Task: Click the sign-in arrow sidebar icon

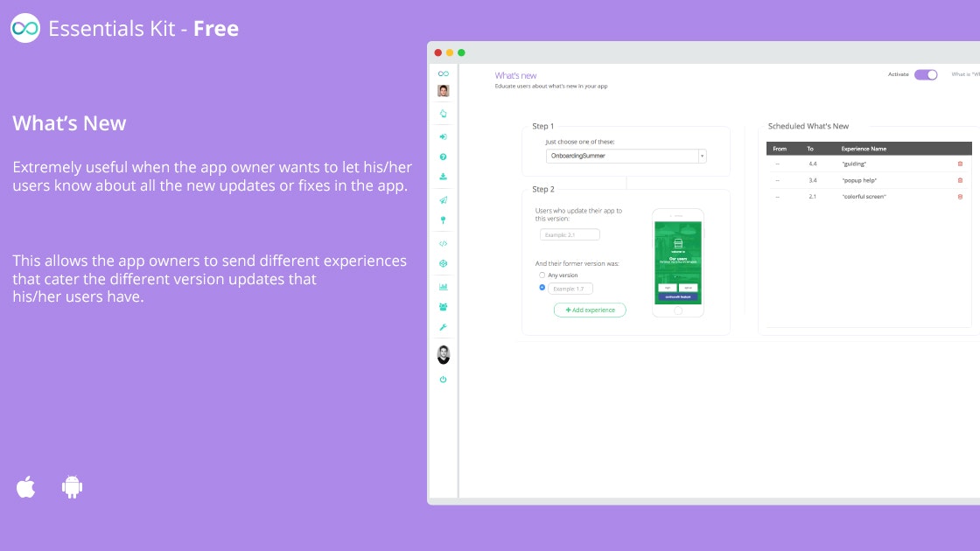Action: pyautogui.click(x=443, y=136)
